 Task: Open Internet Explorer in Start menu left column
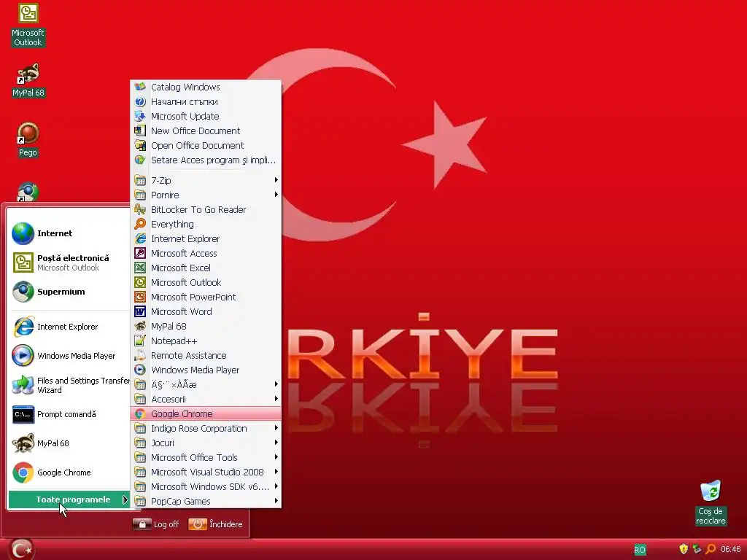pyautogui.click(x=69, y=327)
